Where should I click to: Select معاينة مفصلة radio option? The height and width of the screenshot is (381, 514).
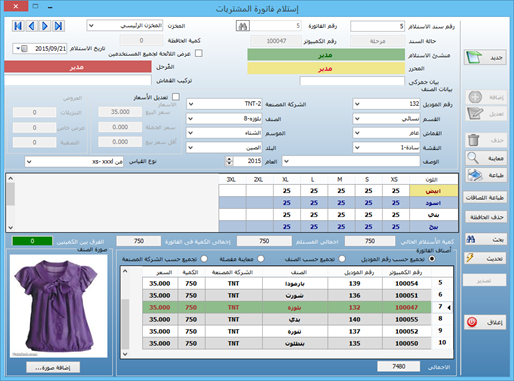[x=261, y=259]
